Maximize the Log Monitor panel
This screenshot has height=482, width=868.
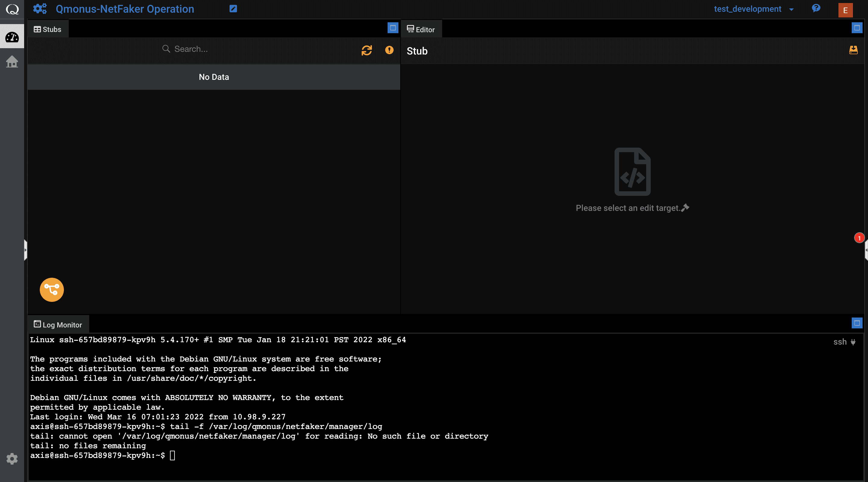click(x=857, y=323)
